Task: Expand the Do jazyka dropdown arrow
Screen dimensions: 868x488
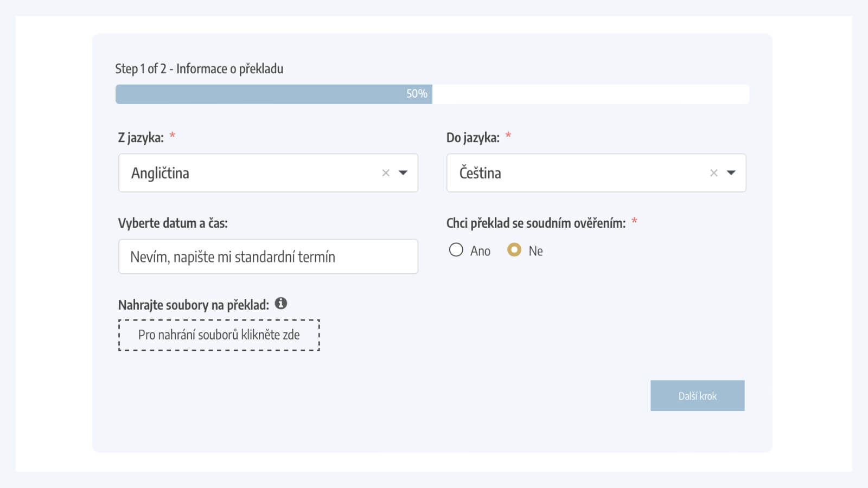Action: 731,173
